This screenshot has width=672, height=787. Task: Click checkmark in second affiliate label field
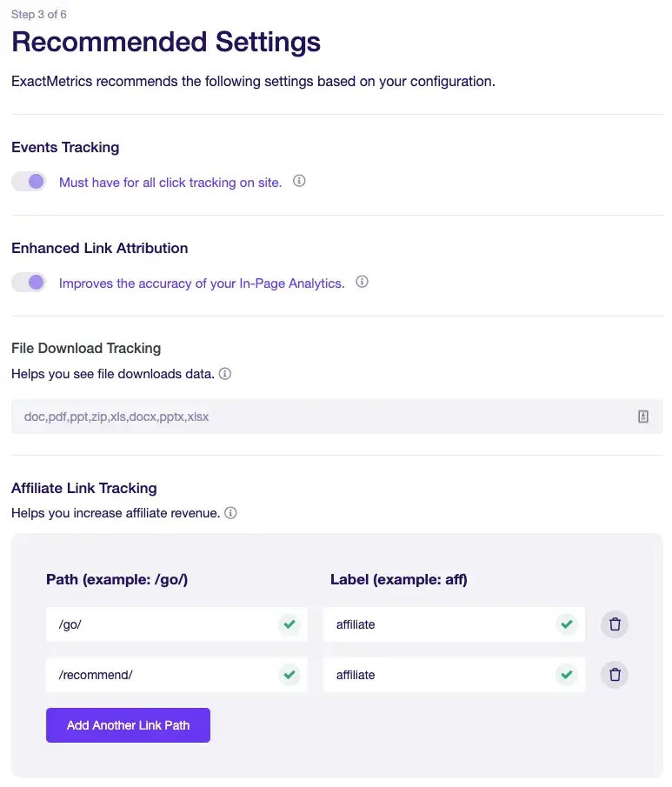pyautogui.click(x=567, y=675)
